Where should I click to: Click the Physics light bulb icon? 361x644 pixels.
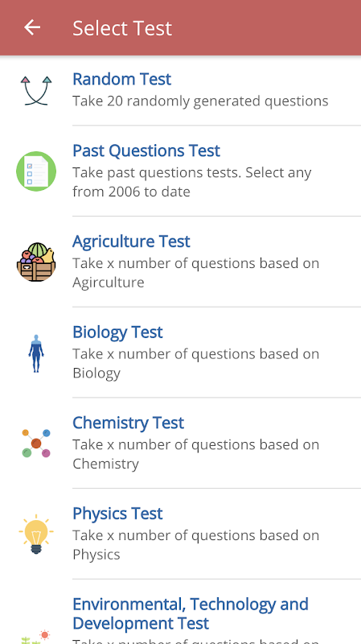[x=36, y=534]
